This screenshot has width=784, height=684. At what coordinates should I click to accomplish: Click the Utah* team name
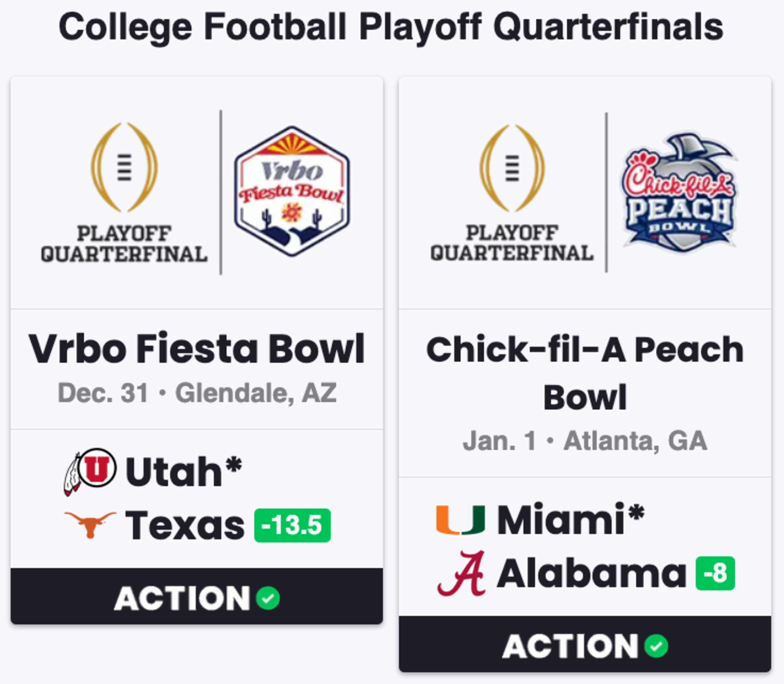point(184,472)
